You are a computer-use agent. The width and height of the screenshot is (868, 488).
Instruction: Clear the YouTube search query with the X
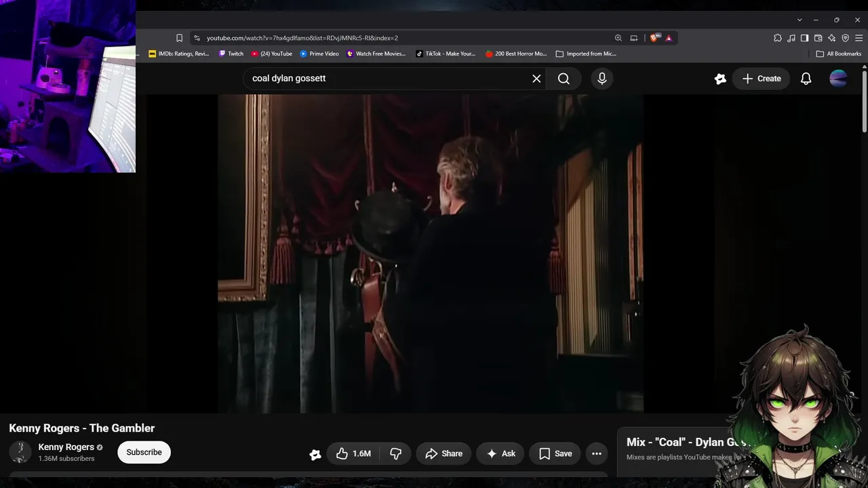(x=536, y=79)
